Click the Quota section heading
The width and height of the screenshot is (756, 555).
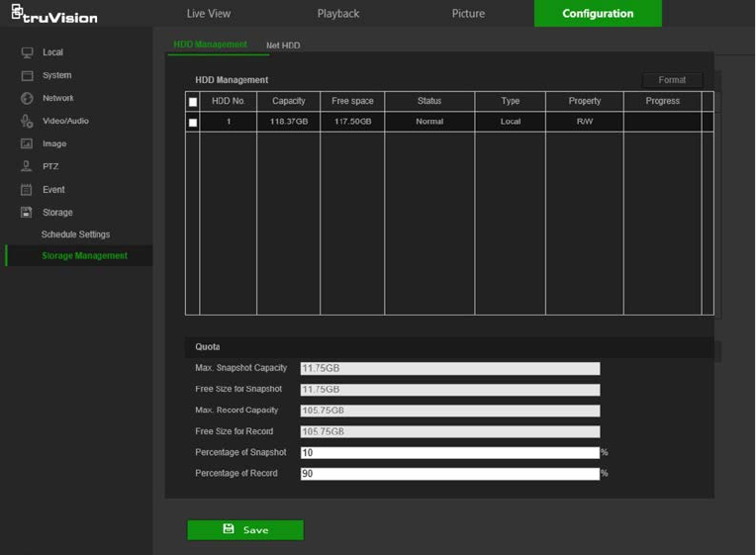point(208,347)
